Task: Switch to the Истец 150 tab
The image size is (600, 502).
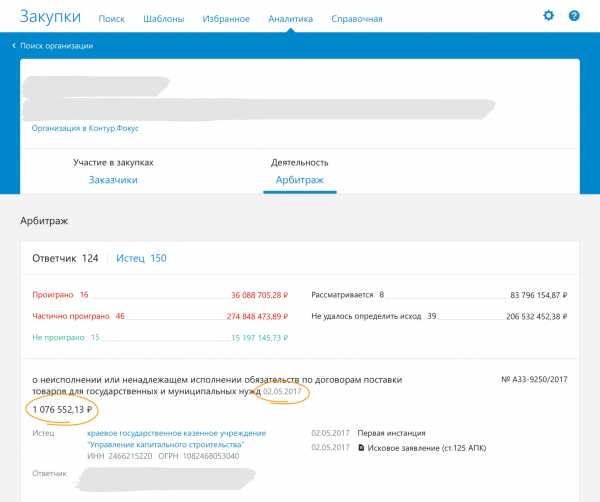Action: [x=141, y=258]
